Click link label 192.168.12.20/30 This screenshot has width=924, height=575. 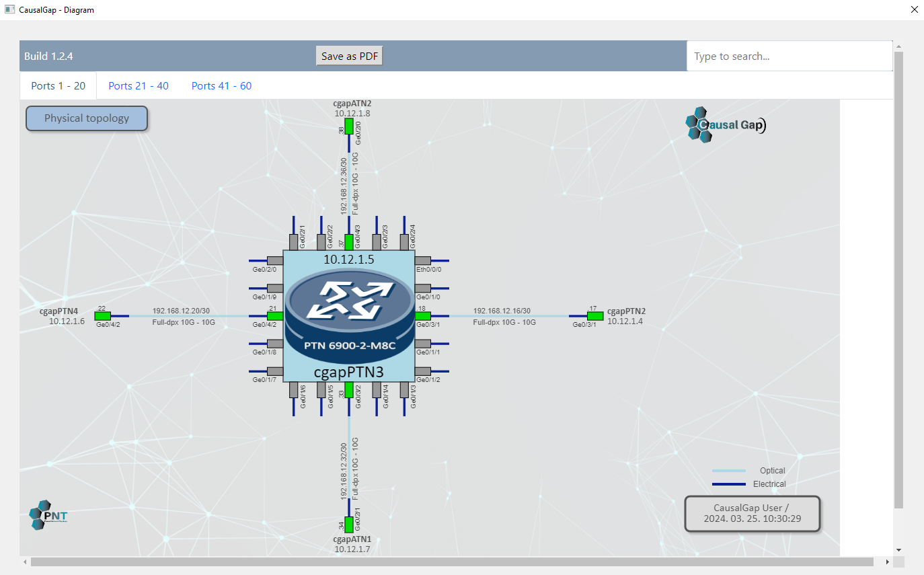pyautogui.click(x=182, y=311)
